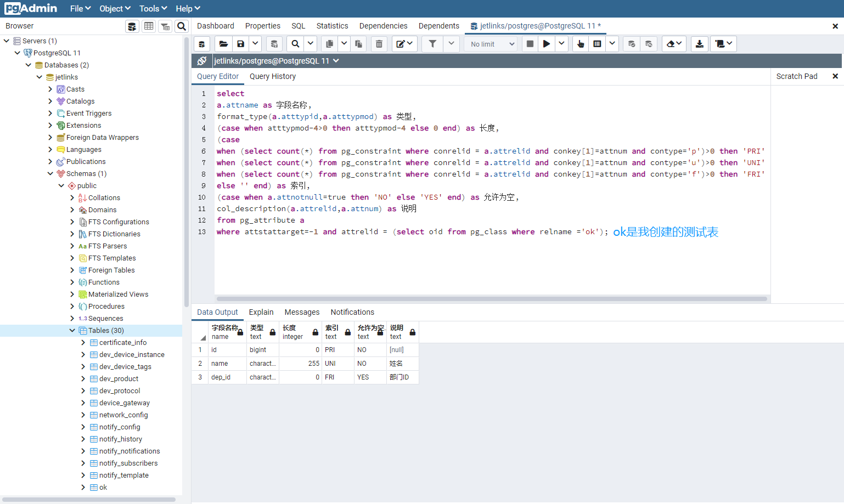Select the notify_config table
This screenshot has width=844, height=504.
click(120, 427)
